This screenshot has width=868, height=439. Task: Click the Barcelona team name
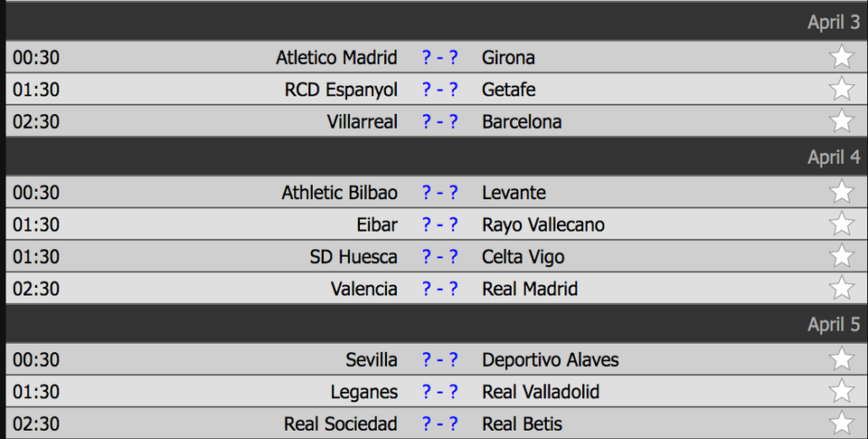(x=522, y=121)
